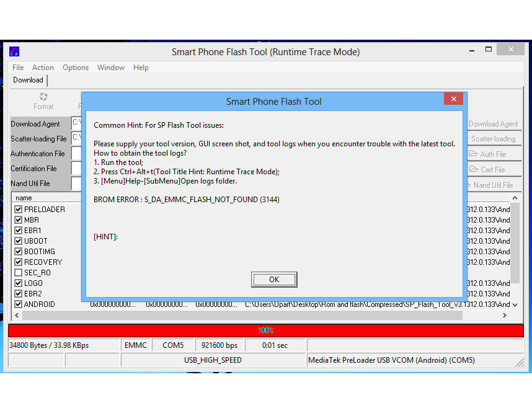Click the Auth File folder button

pyautogui.click(x=494, y=154)
